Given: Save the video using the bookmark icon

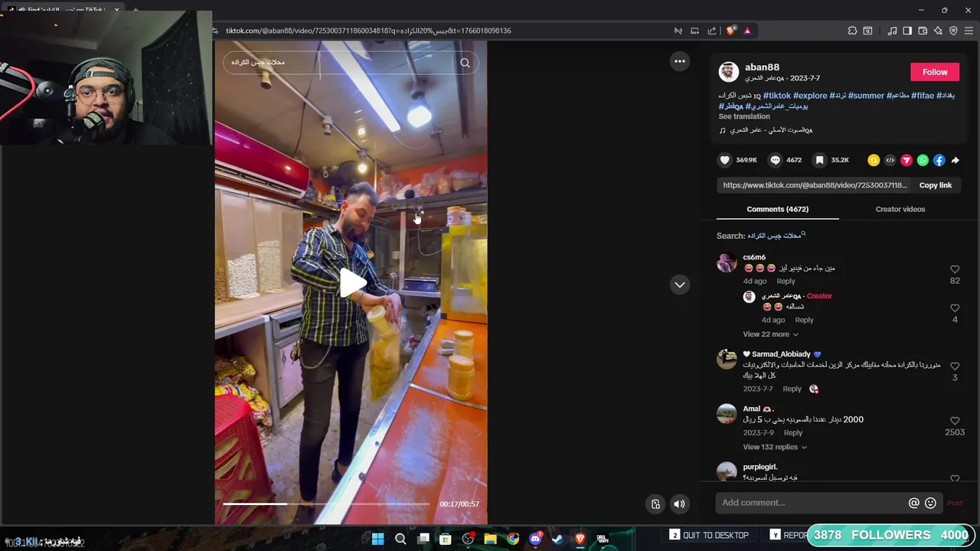Looking at the screenshot, I should [819, 160].
